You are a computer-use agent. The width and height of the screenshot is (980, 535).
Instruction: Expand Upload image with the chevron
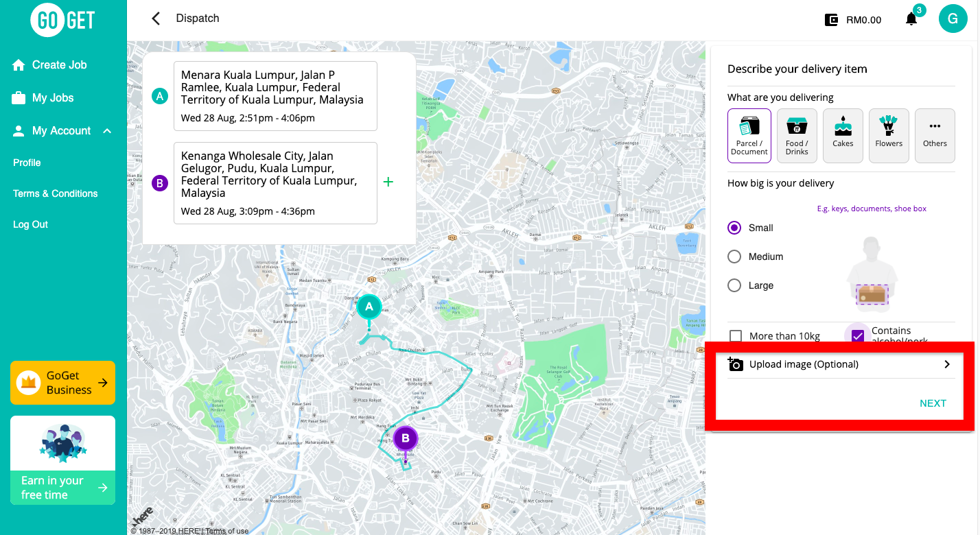tap(947, 364)
